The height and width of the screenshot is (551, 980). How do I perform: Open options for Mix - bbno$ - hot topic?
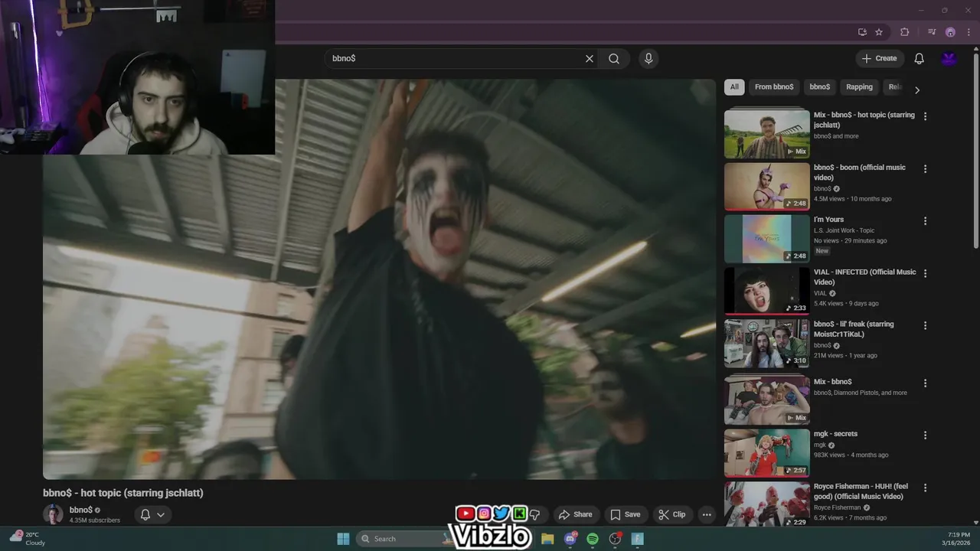point(925,116)
